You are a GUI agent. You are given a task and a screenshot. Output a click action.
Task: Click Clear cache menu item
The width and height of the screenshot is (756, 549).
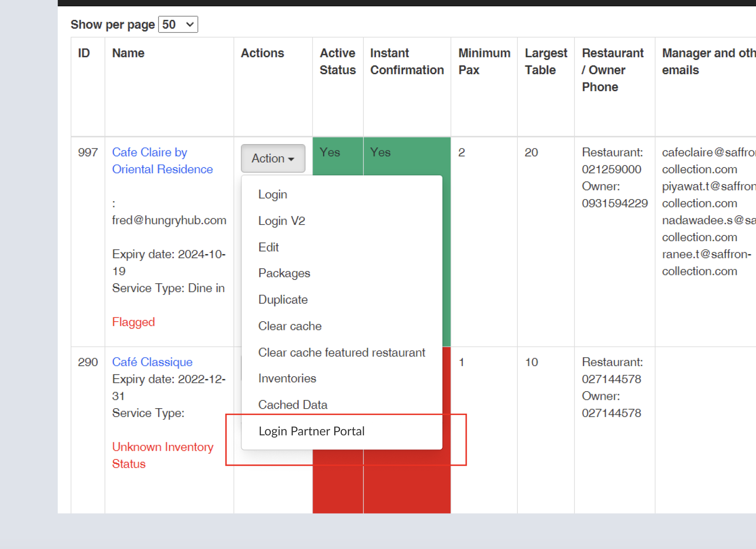point(290,326)
